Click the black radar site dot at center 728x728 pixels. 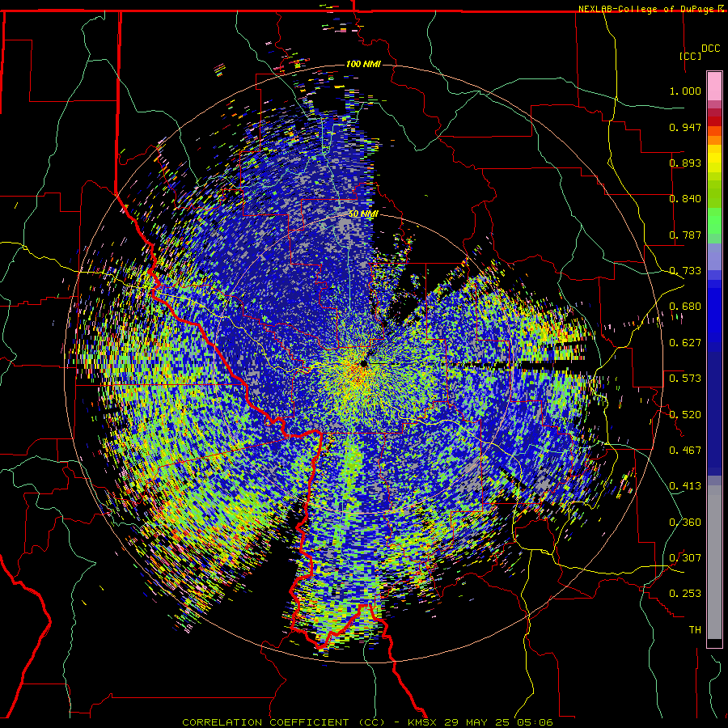363,363
